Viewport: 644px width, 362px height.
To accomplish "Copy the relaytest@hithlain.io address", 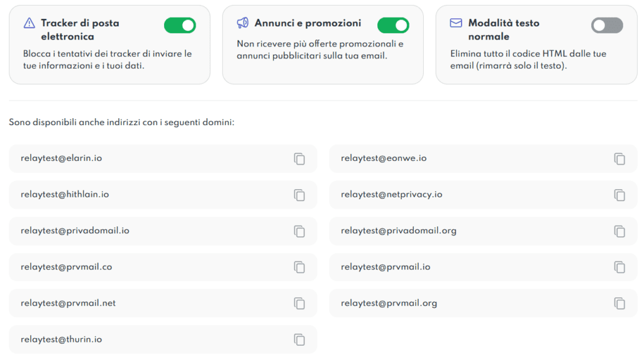I will pyautogui.click(x=299, y=195).
